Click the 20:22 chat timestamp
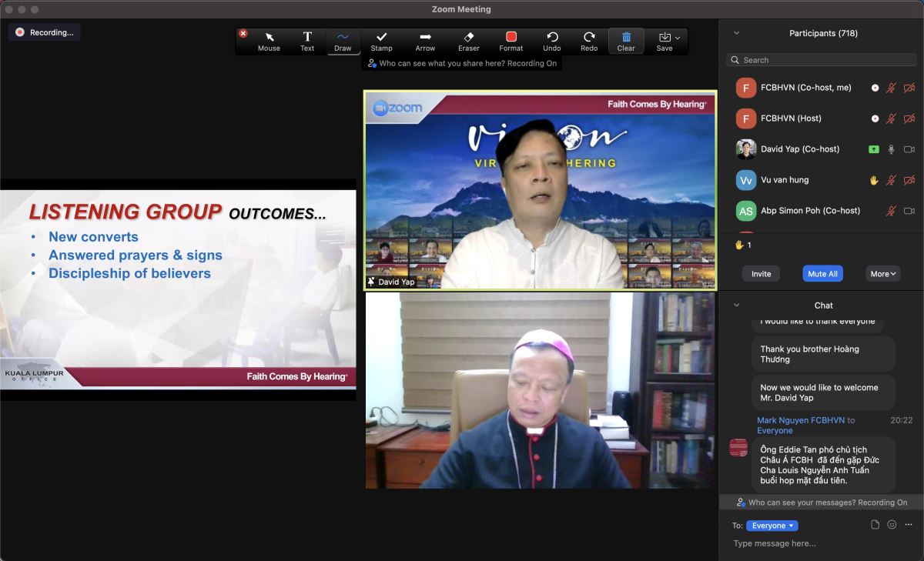 [x=901, y=420]
